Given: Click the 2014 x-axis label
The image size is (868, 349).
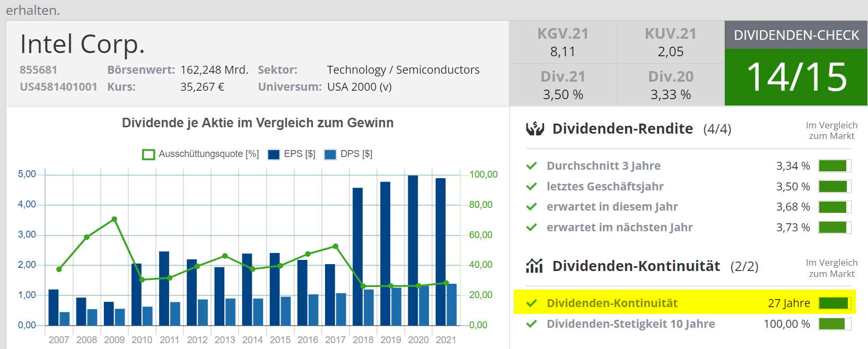Looking at the screenshot, I should [252, 340].
